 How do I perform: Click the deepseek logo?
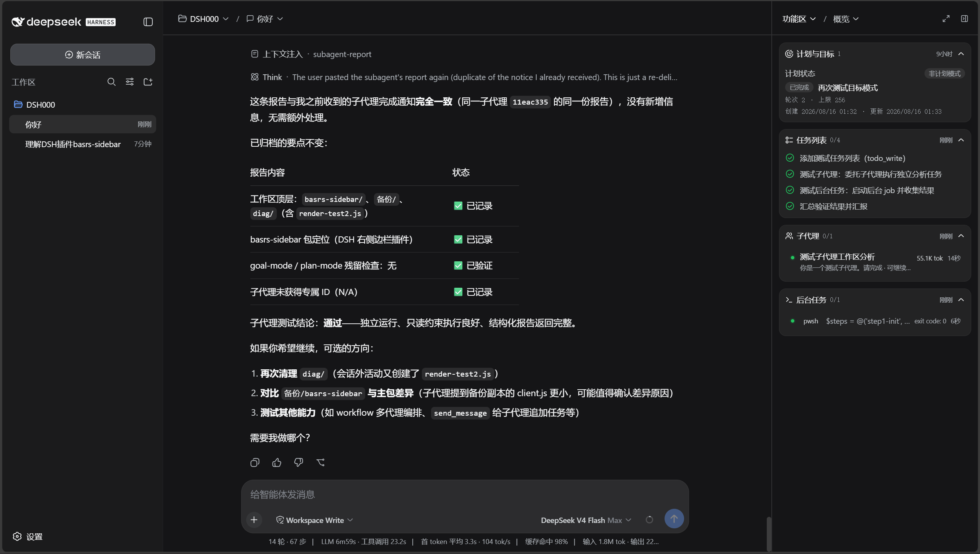pyautogui.click(x=46, y=22)
